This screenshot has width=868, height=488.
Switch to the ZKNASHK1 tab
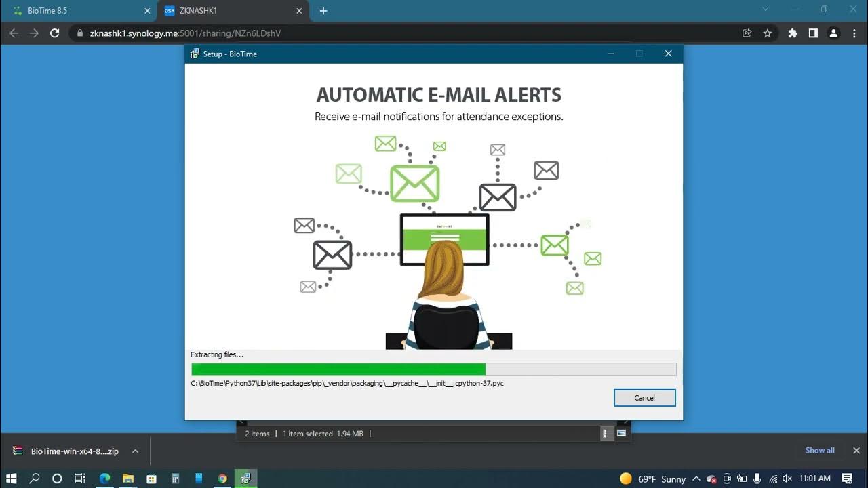(231, 11)
